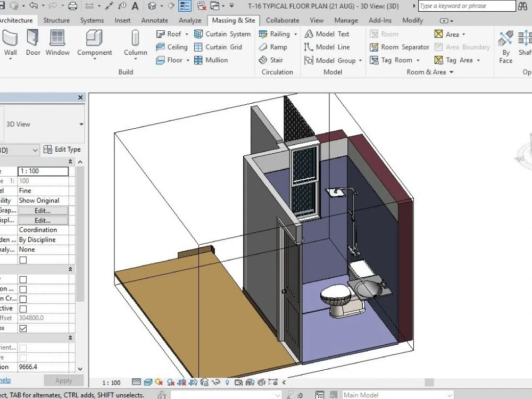
Task: Open the Collaborate tab
Action: click(282, 20)
